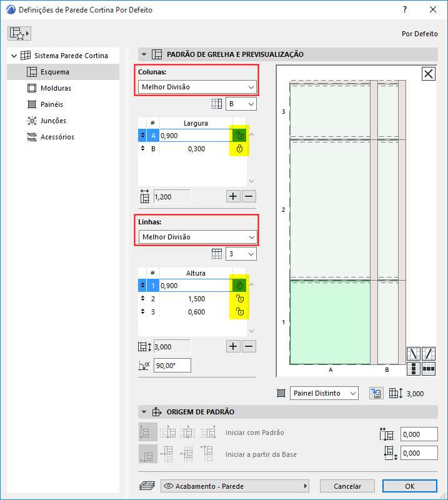
Task: Click the help question mark in title bar
Action: [x=405, y=9]
